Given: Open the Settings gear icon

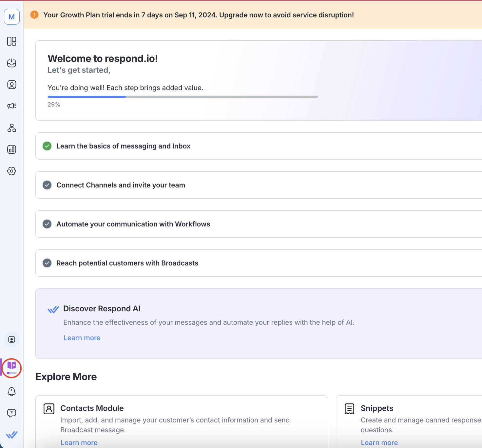Looking at the screenshot, I should (x=11, y=171).
